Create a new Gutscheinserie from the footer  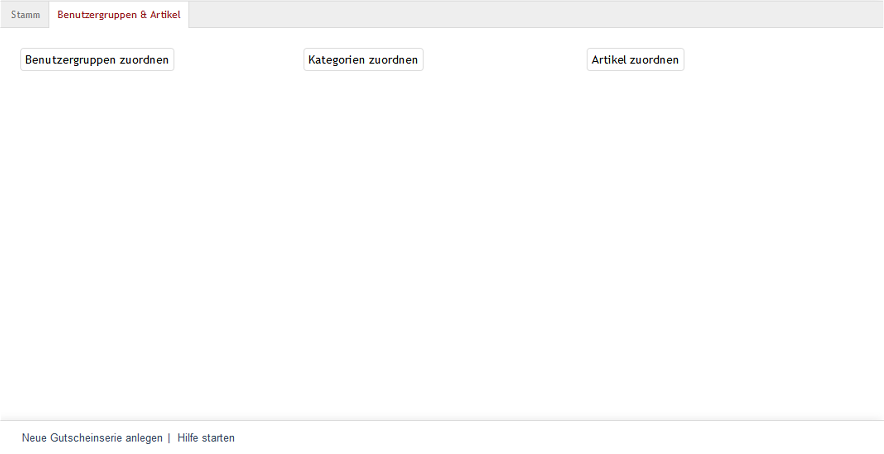(92, 438)
